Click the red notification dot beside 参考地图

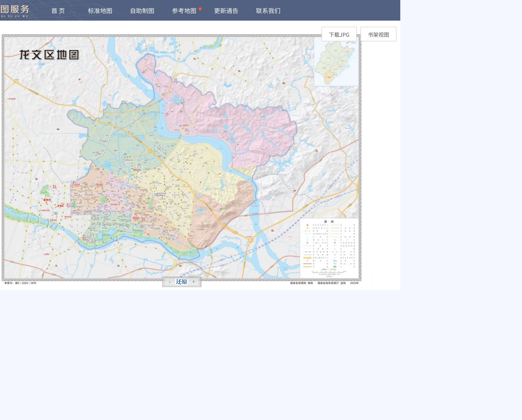pos(200,9)
